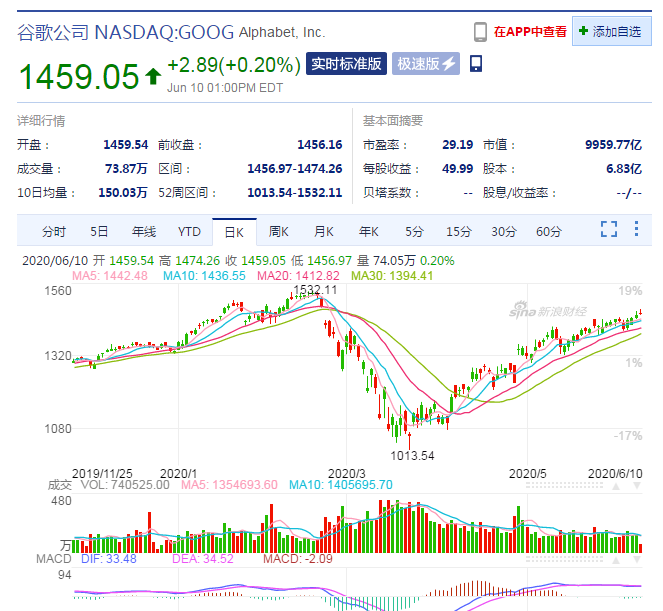Click the 每股收益 value 49.99
This screenshot has height=611, width=663.
pos(458,169)
